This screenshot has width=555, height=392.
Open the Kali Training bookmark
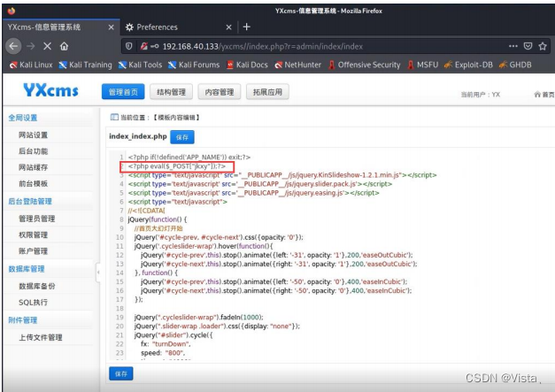click(85, 65)
